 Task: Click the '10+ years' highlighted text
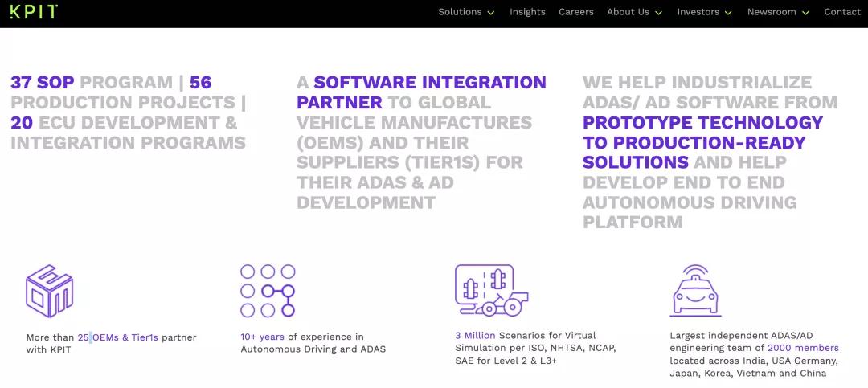pyautogui.click(x=262, y=337)
